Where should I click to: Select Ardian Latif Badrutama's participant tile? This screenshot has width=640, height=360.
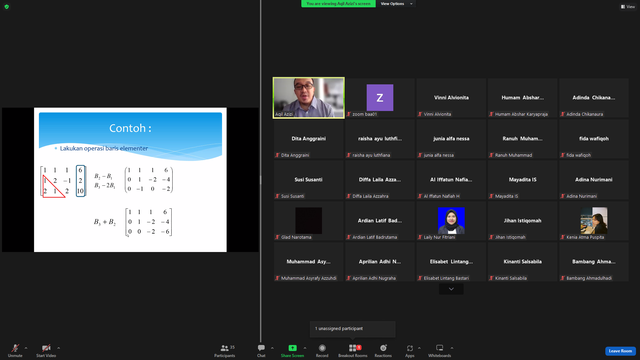380,221
